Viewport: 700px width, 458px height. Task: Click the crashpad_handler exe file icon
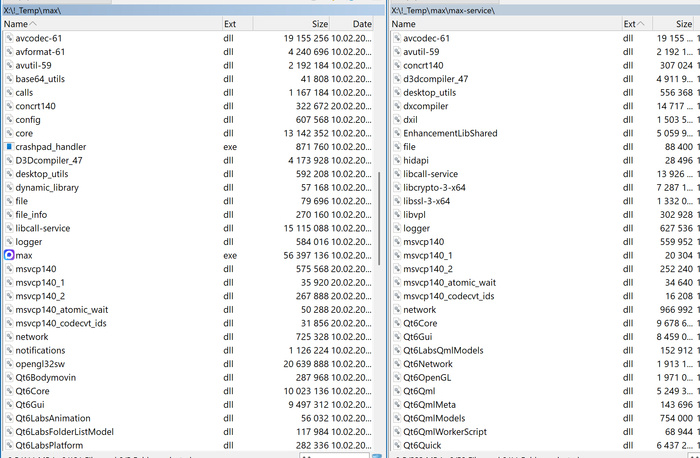point(9,146)
